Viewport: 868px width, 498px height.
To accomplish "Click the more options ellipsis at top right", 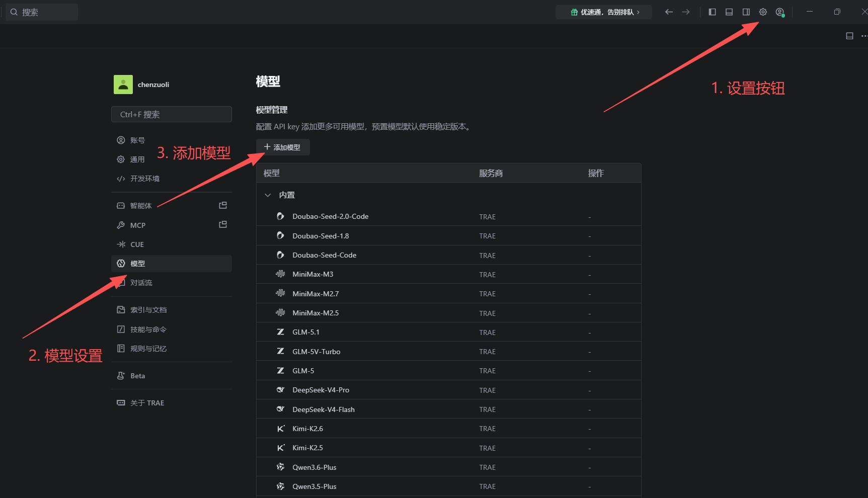I will coord(864,36).
